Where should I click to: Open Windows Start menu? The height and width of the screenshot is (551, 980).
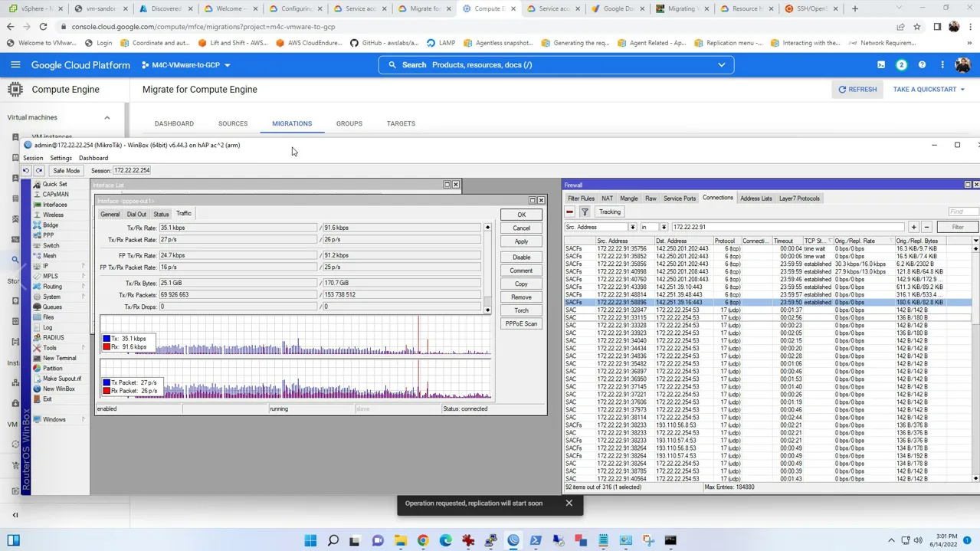click(x=310, y=540)
